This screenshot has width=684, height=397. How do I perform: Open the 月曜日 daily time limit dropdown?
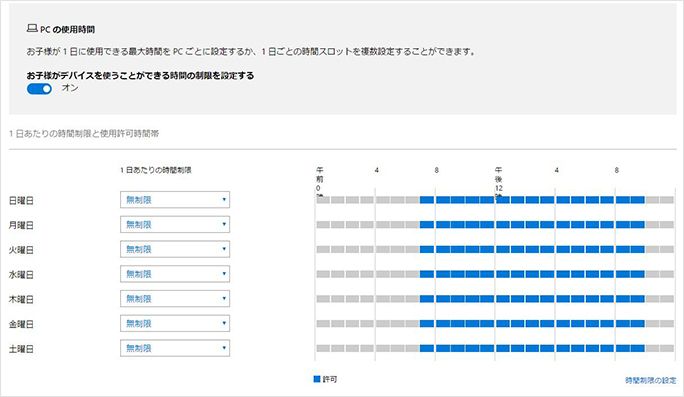click(x=175, y=225)
